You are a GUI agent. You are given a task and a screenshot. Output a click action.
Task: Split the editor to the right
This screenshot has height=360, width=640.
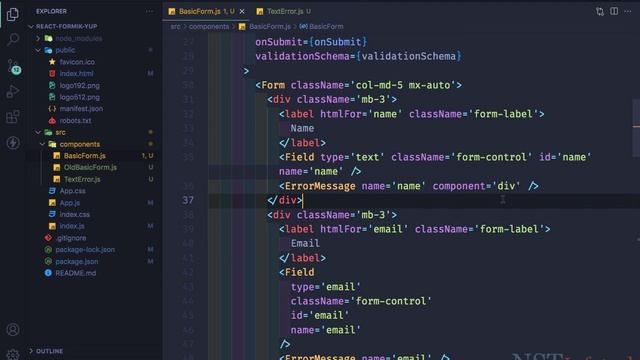(x=614, y=11)
